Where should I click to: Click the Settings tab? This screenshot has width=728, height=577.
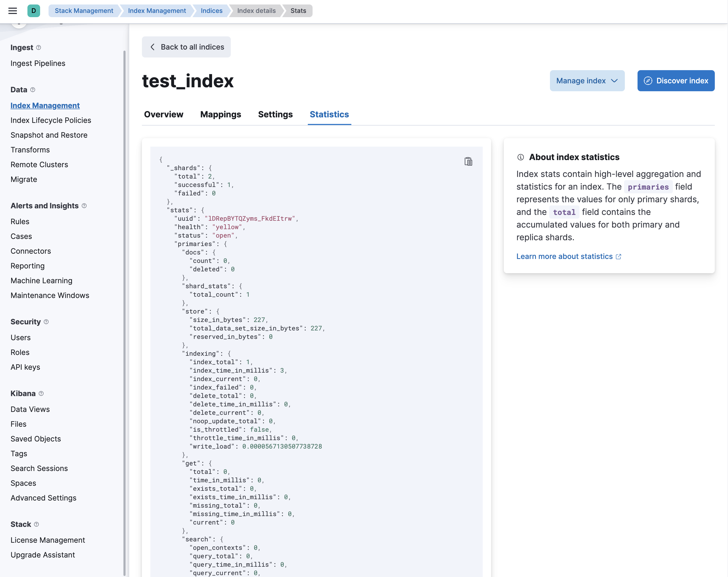[x=275, y=114]
